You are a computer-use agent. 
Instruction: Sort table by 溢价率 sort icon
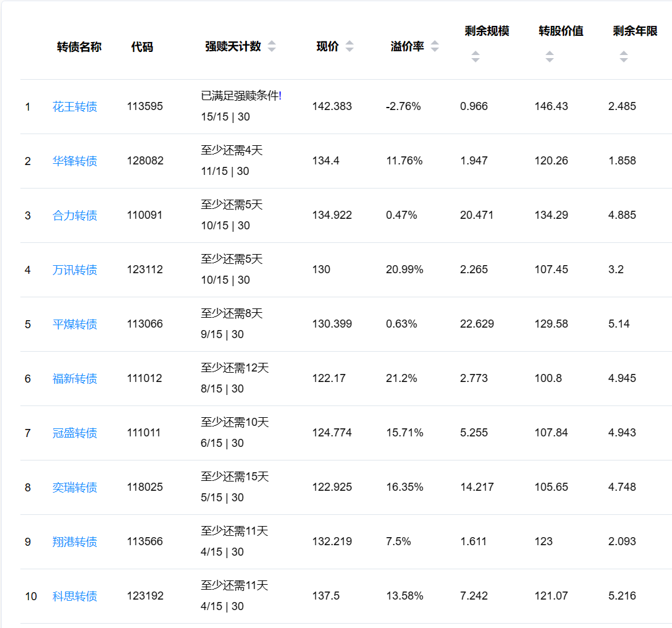(435, 47)
